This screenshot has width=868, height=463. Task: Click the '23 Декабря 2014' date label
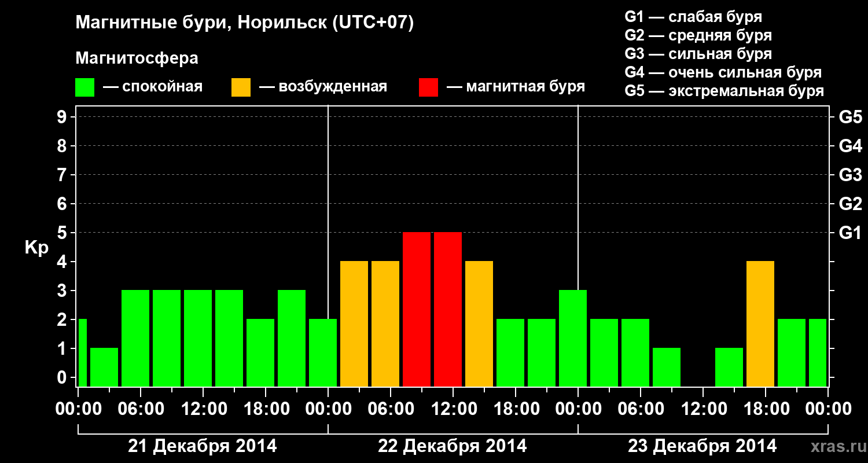(703, 446)
